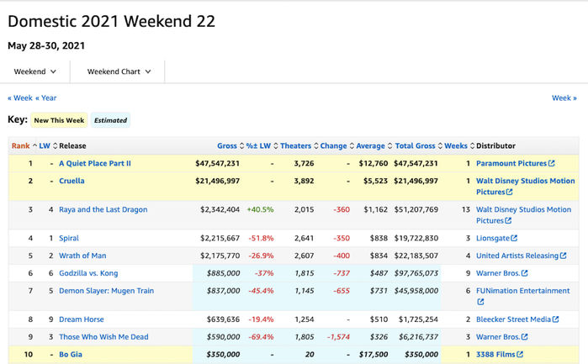Click the -51.8% value in Spiral row
The height and width of the screenshot is (364, 588).
point(261,238)
